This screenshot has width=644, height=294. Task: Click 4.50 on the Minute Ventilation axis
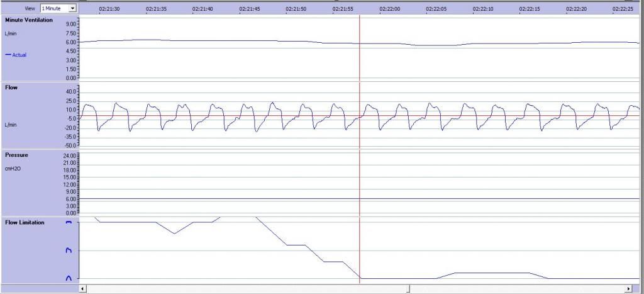coord(70,51)
